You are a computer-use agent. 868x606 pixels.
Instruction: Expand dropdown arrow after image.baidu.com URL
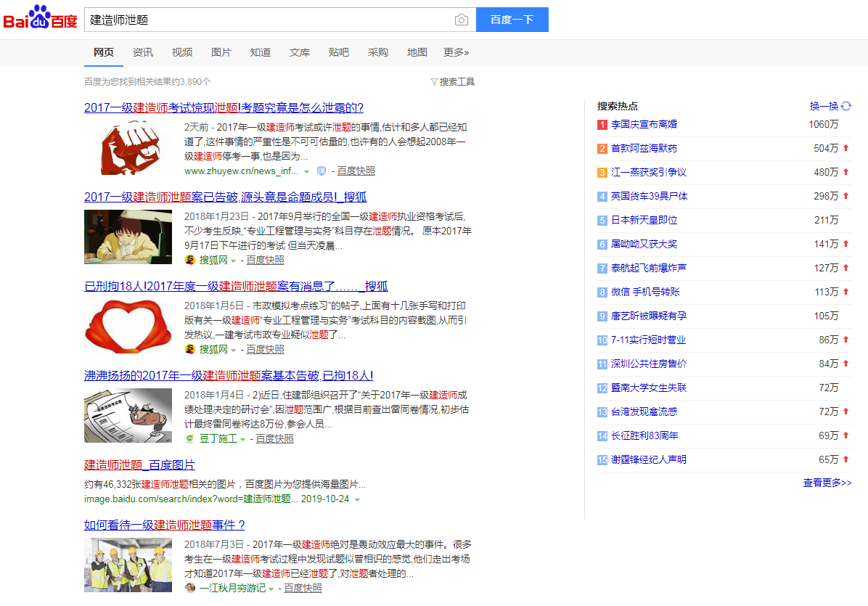click(358, 499)
